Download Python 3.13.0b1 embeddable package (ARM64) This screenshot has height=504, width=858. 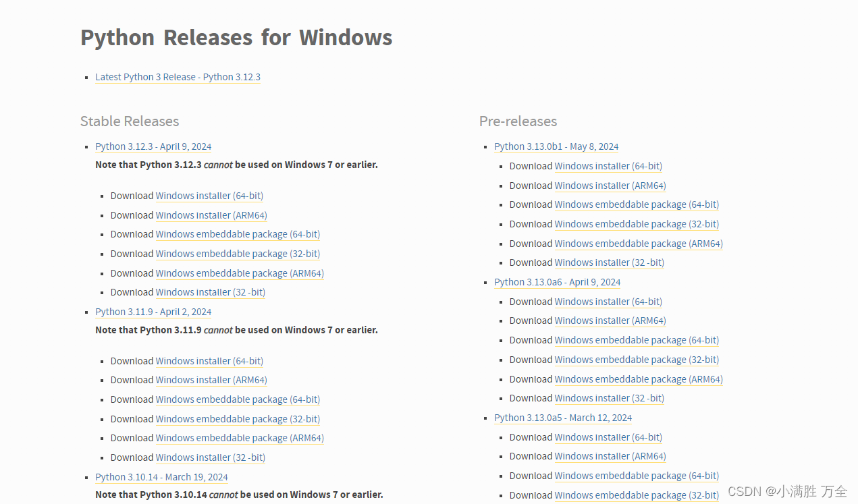coord(639,244)
